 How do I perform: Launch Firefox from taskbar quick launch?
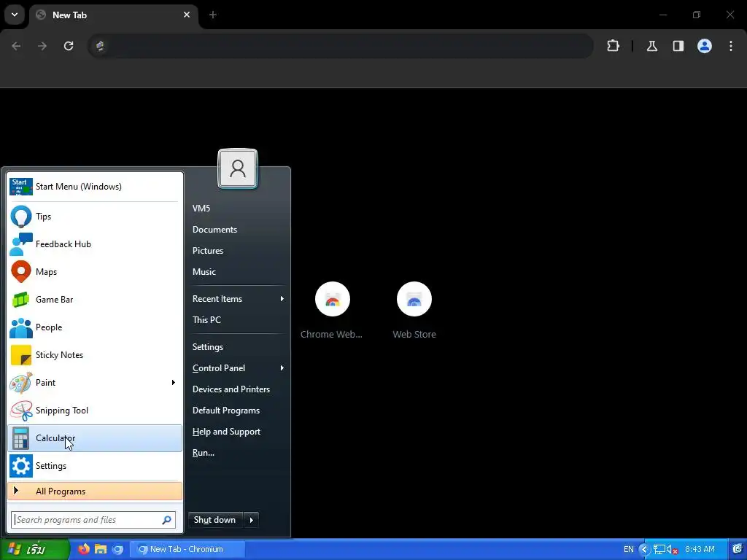coord(84,549)
